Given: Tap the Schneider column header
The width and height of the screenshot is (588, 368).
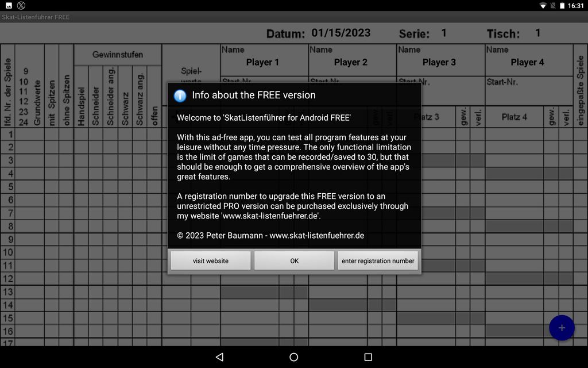Looking at the screenshot, I should click(96, 106).
